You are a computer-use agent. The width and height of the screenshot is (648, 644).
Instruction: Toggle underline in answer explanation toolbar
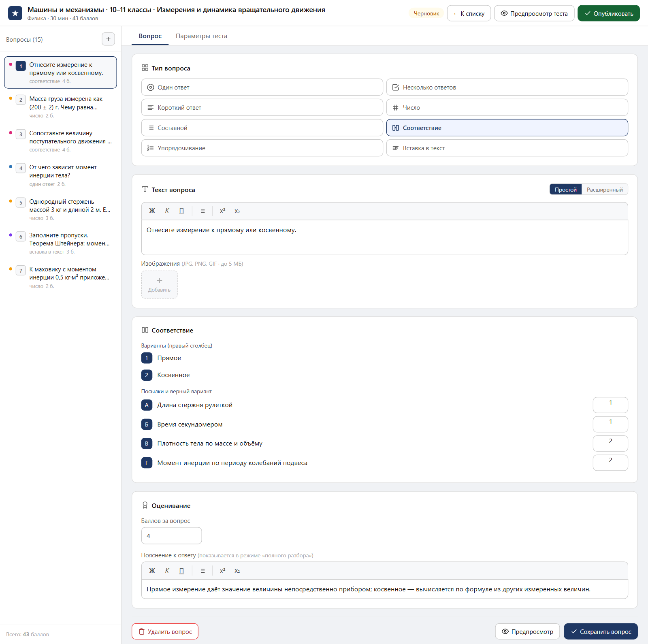click(x=181, y=571)
